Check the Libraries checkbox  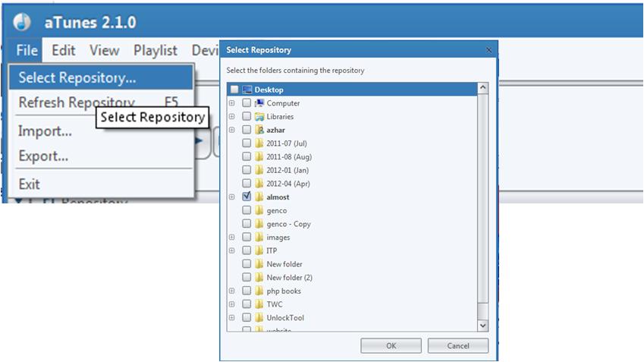pyautogui.click(x=247, y=116)
